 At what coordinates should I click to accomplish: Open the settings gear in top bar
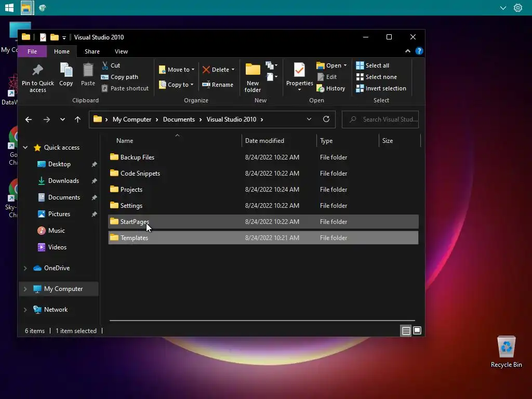tap(518, 8)
